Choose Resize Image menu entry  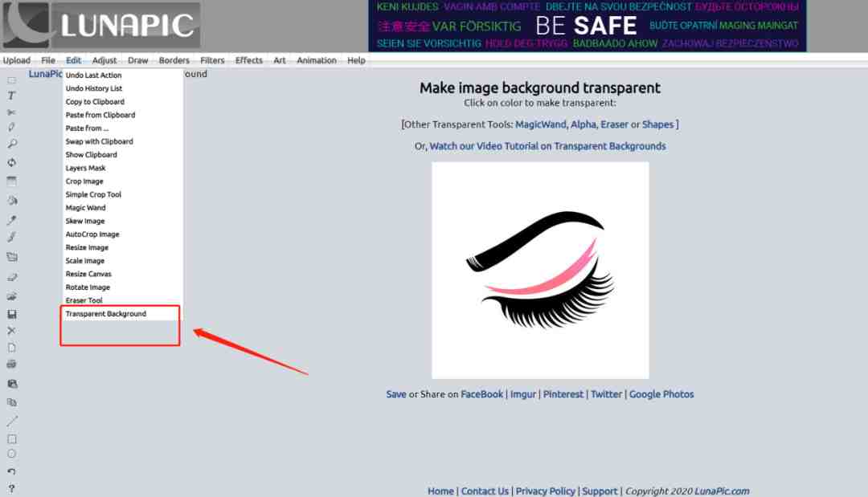[87, 247]
